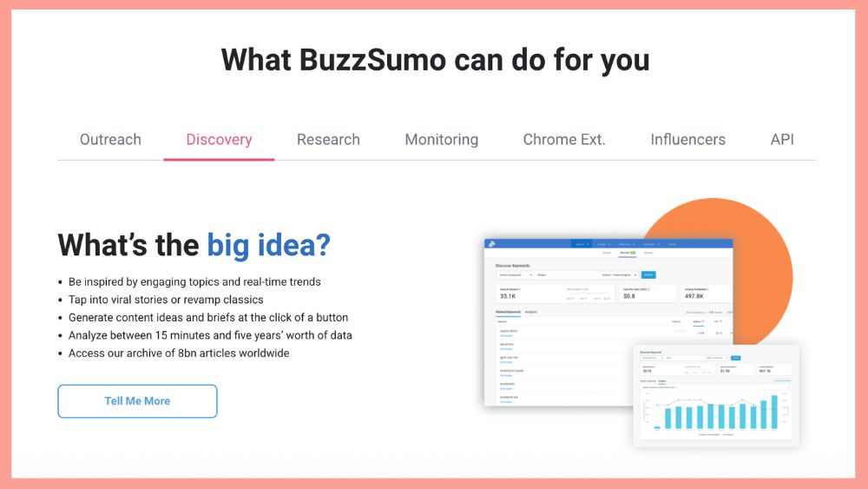
Task: Click the Tell Me More button
Action: (x=137, y=401)
